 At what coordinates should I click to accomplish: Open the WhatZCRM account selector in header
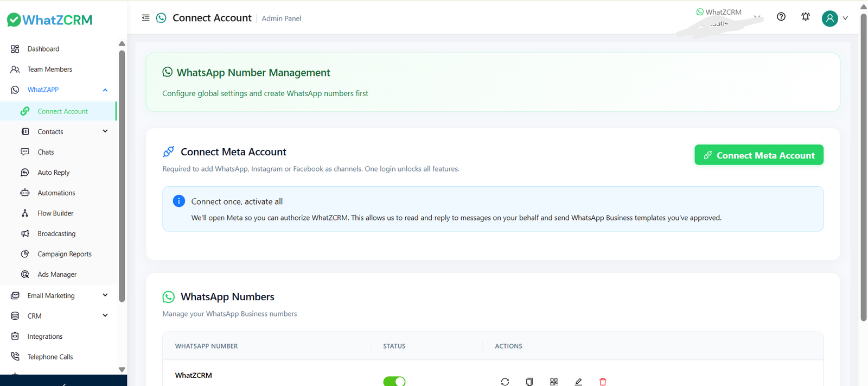pyautogui.click(x=727, y=17)
